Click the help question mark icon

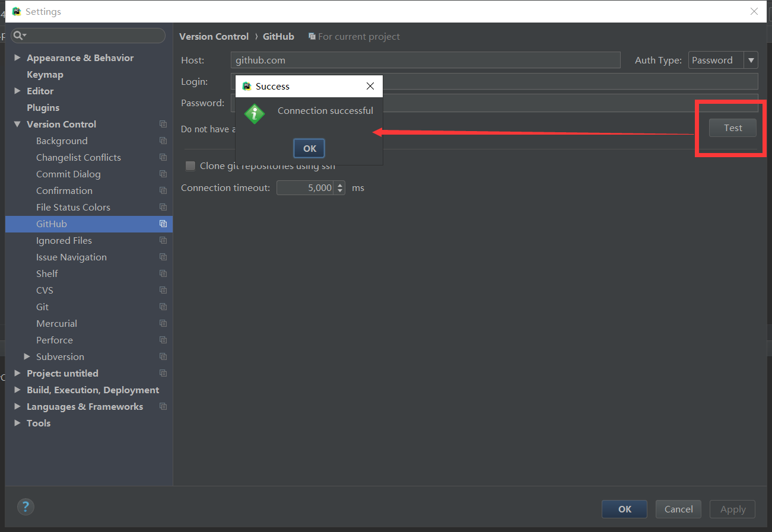point(26,506)
